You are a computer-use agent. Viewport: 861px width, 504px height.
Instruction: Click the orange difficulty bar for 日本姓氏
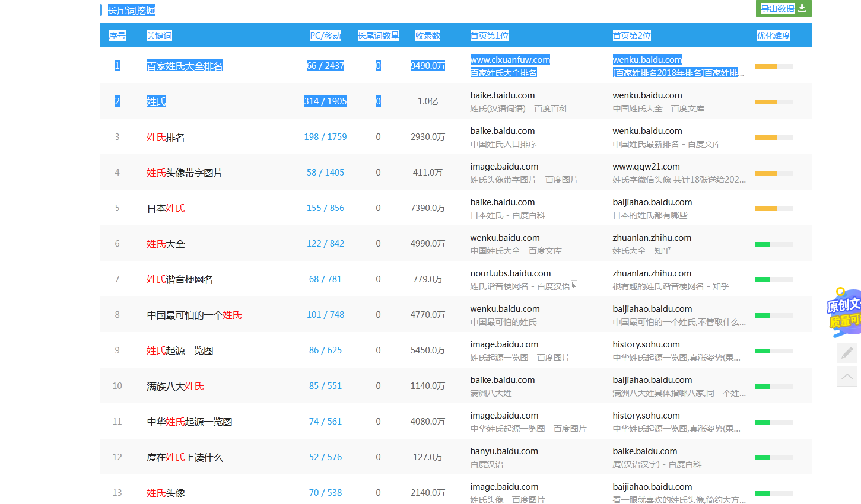774,209
